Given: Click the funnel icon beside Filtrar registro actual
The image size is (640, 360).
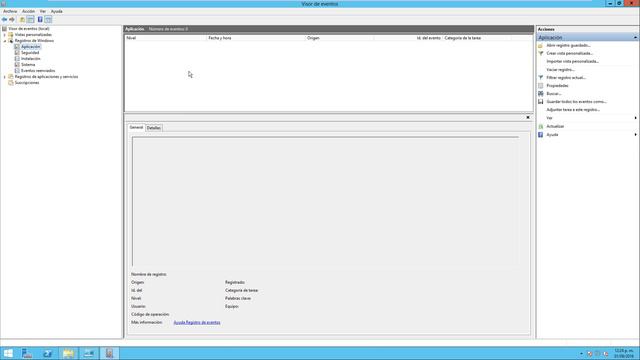Looking at the screenshot, I should 541,78.
